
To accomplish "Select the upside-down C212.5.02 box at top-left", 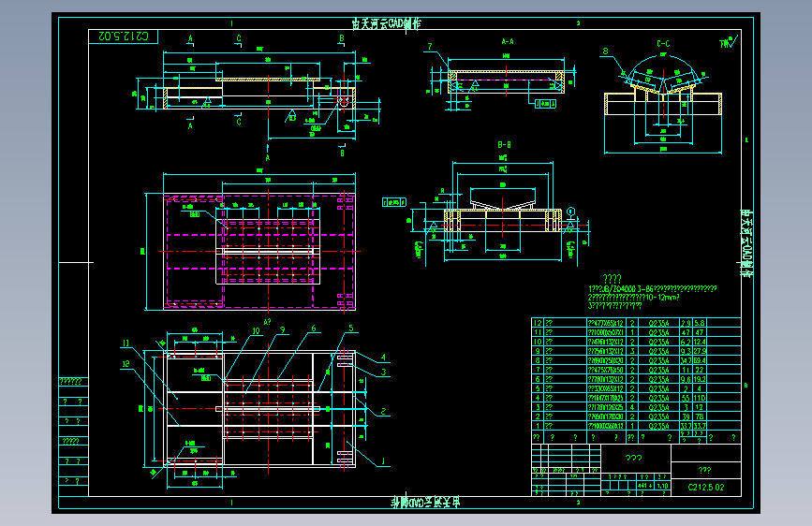I will point(124,37).
